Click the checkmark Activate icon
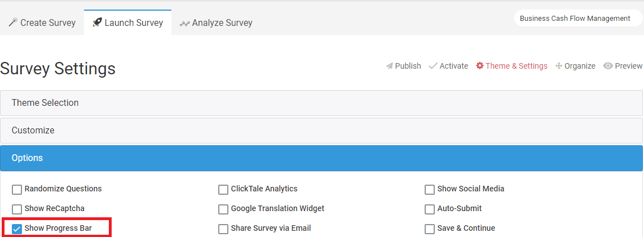Screen dimensions: 644x237 pos(433,66)
